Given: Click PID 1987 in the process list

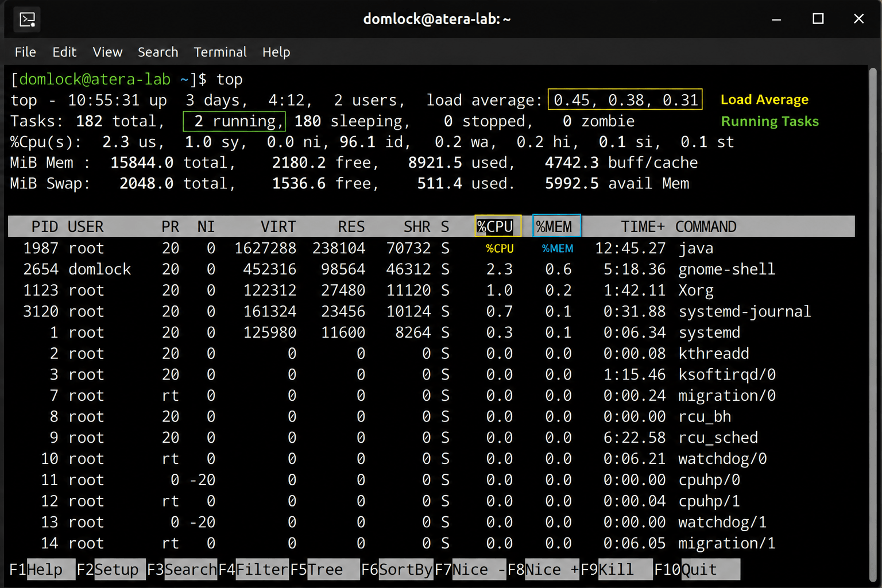Looking at the screenshot, I should point(41,249).
